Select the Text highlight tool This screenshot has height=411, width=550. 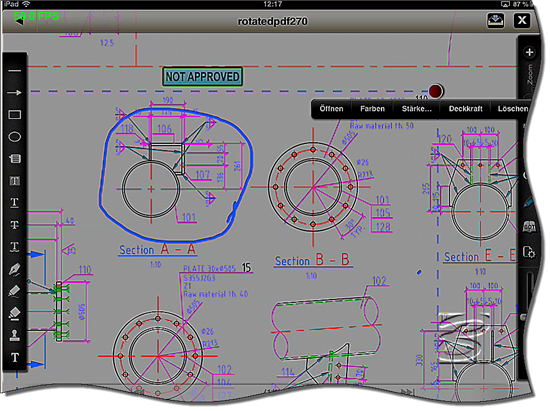tap(14, 181)
